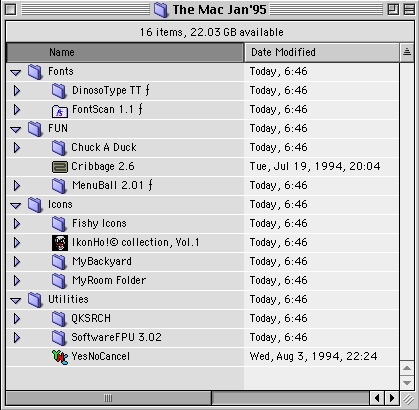
Task: Select the Fonts folder icon
Action: tap(35, 72)
